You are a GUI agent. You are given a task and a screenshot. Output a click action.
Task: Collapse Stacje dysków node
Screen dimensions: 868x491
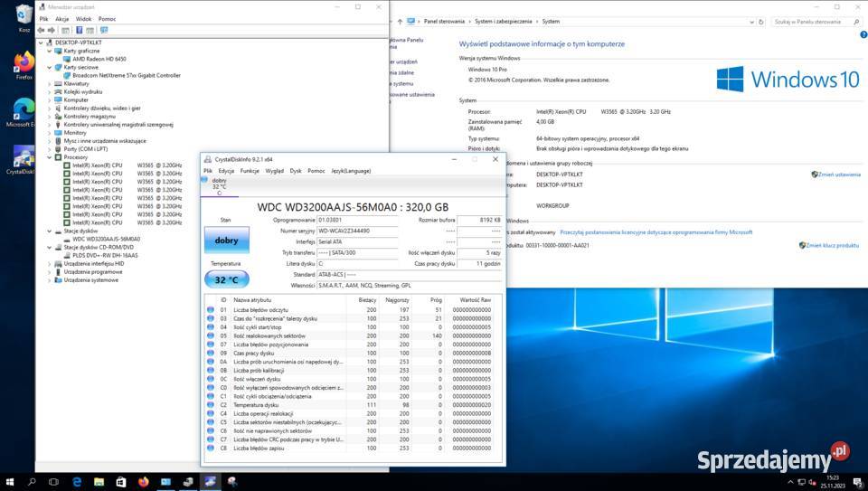(49, 231)
